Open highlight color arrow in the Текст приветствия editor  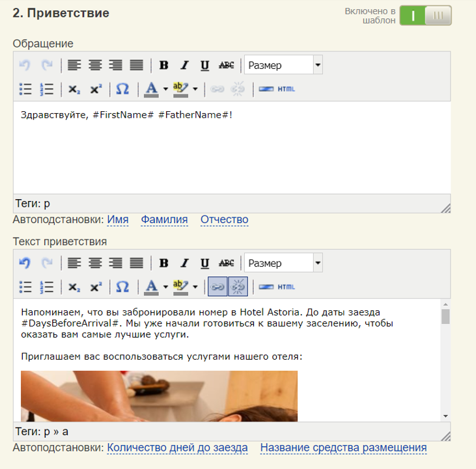(195, 287)
